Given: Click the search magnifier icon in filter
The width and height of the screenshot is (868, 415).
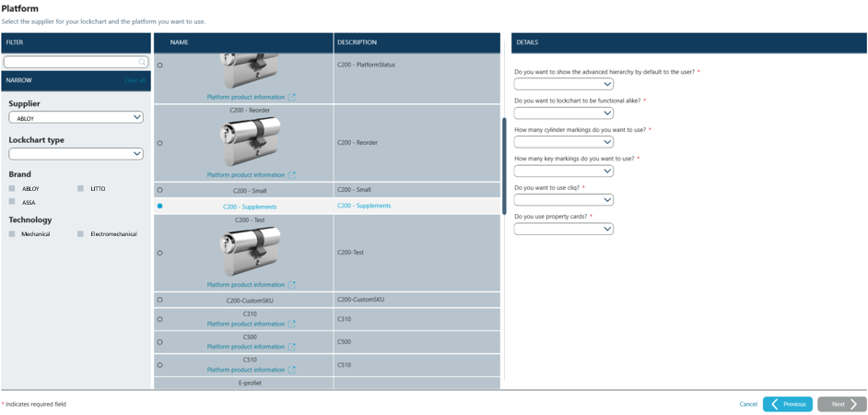Looking at the screenshot, I should coord(142,63).
